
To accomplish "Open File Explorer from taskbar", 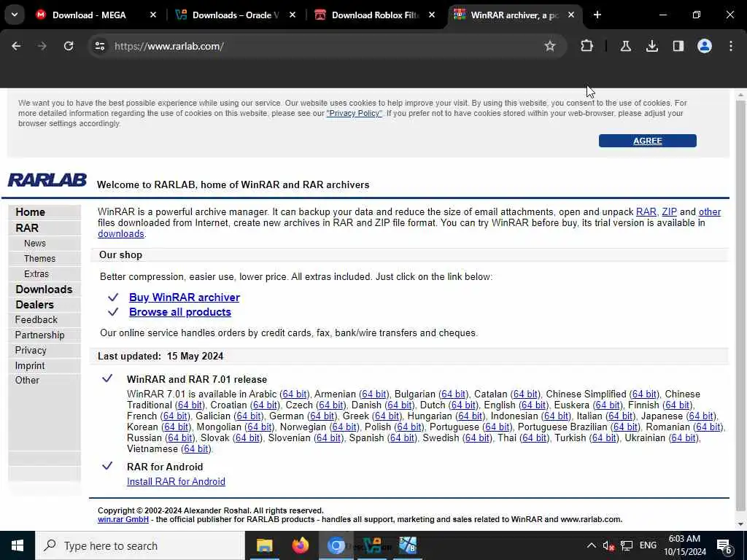I will click(x=264, y=545).
